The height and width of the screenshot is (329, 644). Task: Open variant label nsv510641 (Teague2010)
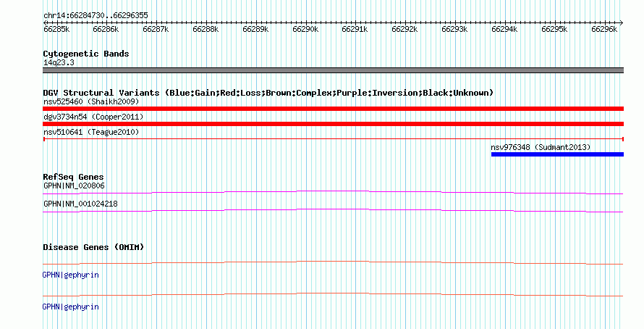pyautogui.click(x=91, y=132)
